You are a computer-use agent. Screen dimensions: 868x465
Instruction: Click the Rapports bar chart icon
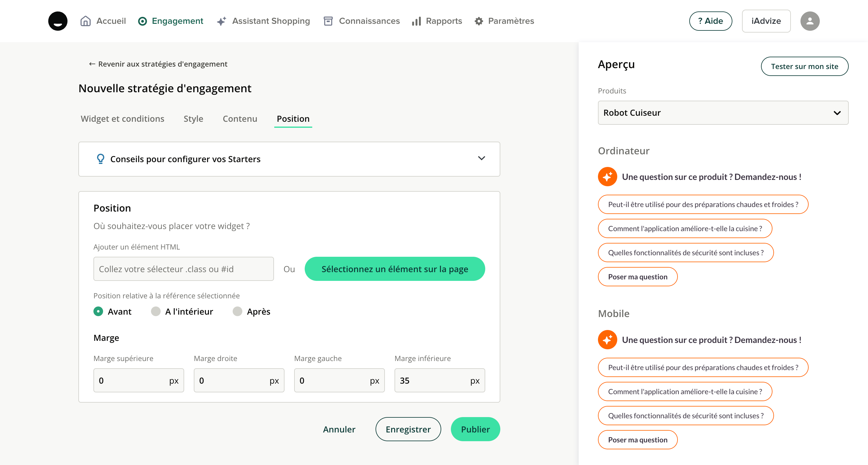(417, 21)
